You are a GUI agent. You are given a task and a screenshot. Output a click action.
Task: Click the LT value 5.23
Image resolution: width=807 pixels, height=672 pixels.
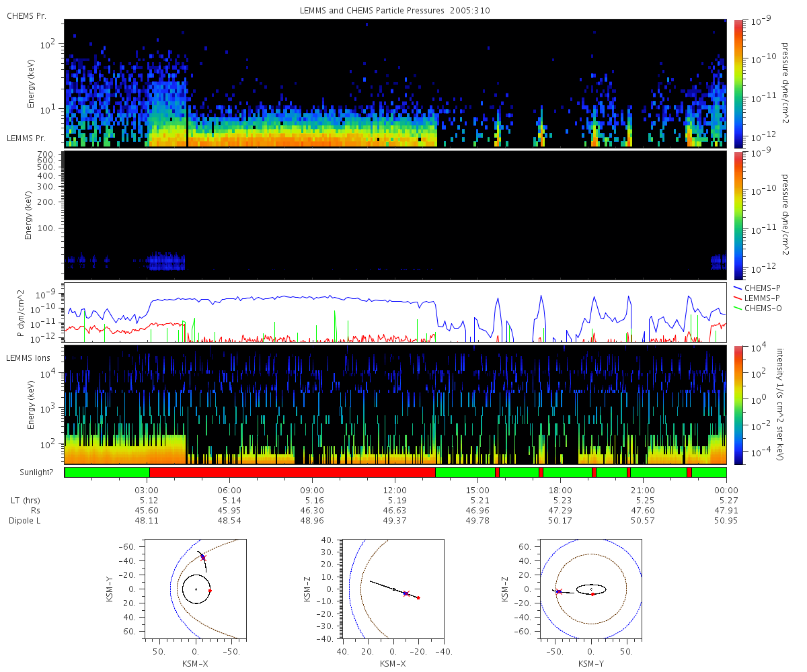[x=562, y=501]
